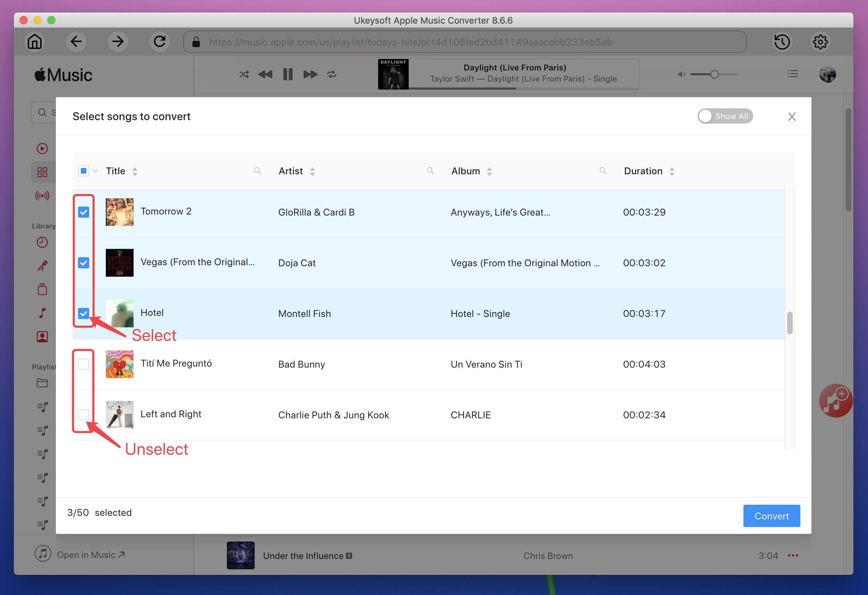Click Convert button to start conversion
The image size is (868, 595).
pos(772,515)
